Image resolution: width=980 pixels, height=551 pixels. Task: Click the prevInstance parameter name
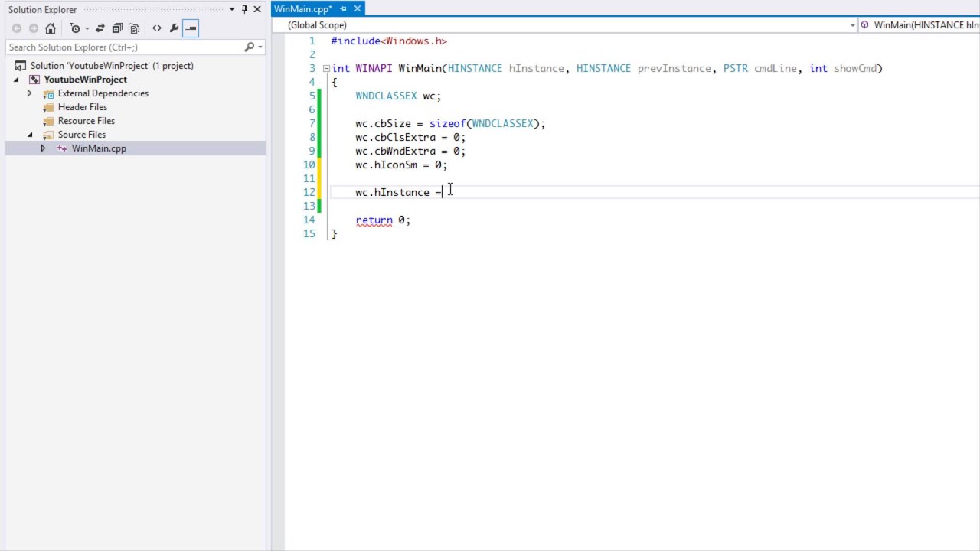tap(674, 69)
